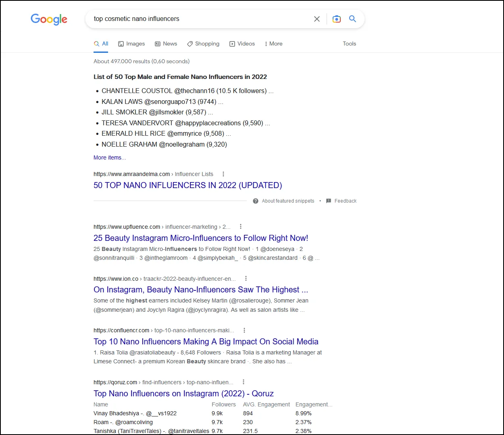Click the magnifying glass search button
The width and height of the screenshot is (504, 435).
352,19
